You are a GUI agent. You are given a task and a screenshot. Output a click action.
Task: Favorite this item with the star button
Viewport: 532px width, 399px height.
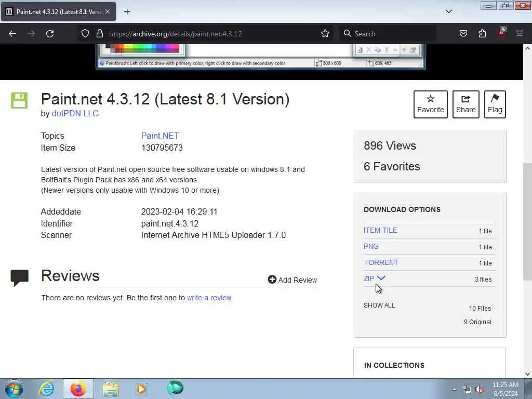431,104
